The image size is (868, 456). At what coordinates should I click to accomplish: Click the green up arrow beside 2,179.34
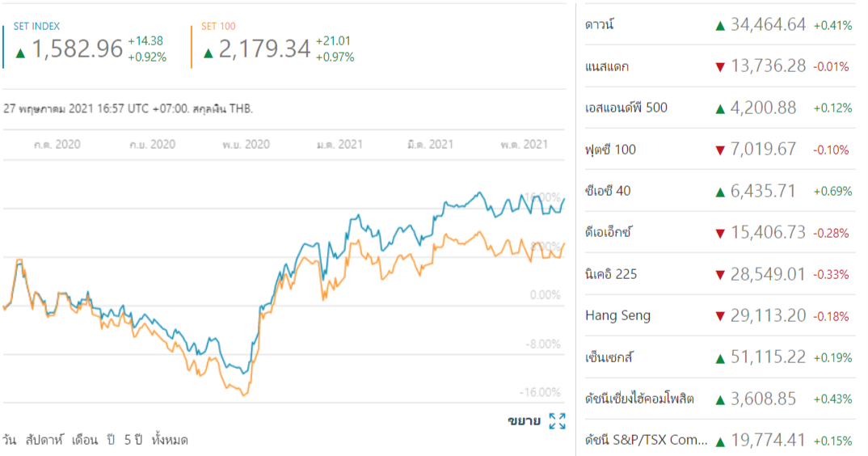coord(209,52)
